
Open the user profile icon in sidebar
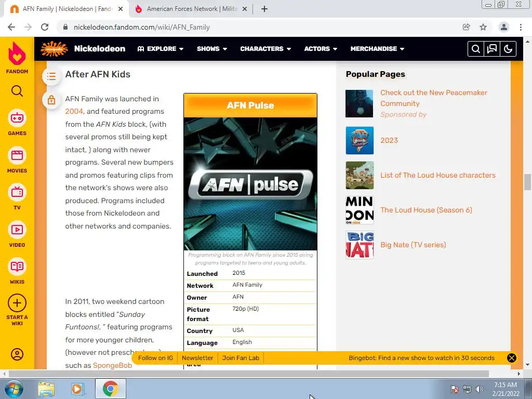(x=17, y=354)
